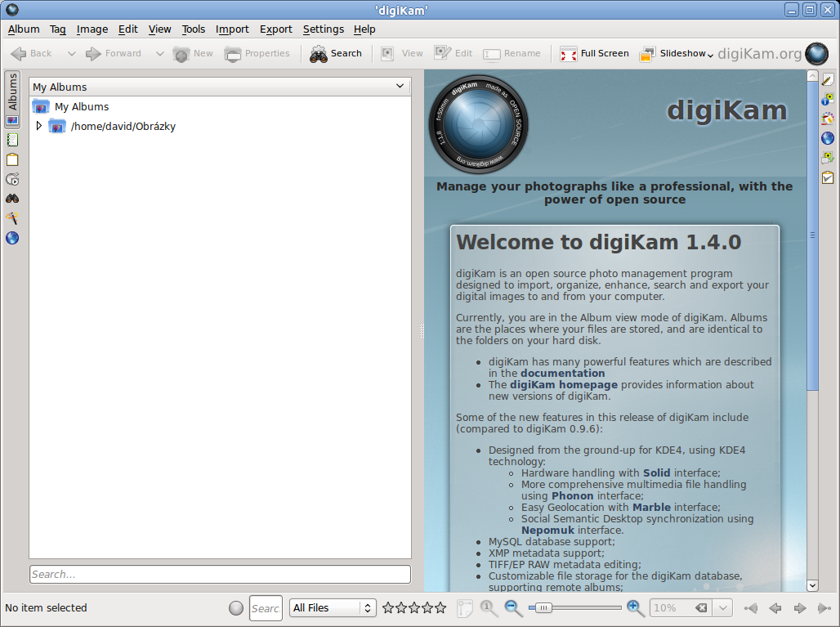Open the Map Searches left sidebar globe icon
840x627 pixels.
pyautogui.click(x=12, y=238)
